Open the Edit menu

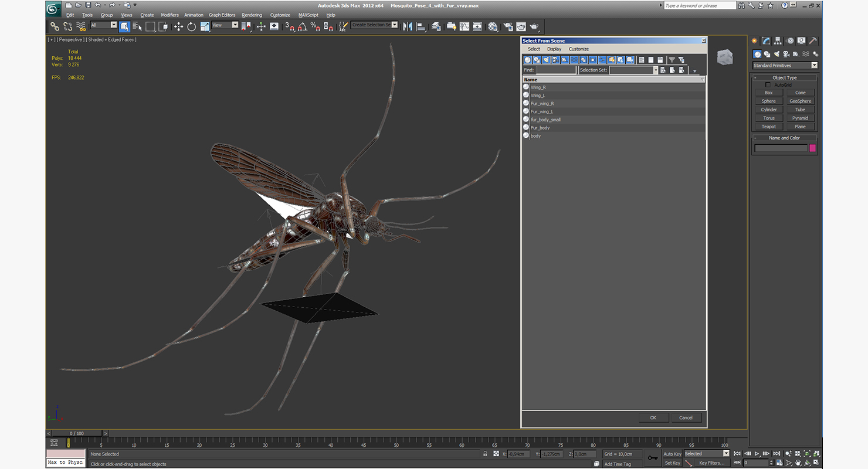click(70, 15)
